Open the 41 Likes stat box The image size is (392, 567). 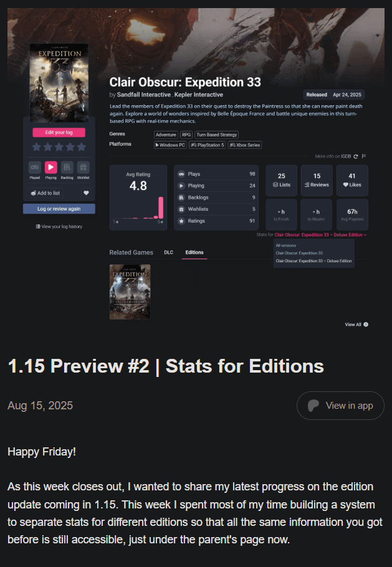pos(352,181)
